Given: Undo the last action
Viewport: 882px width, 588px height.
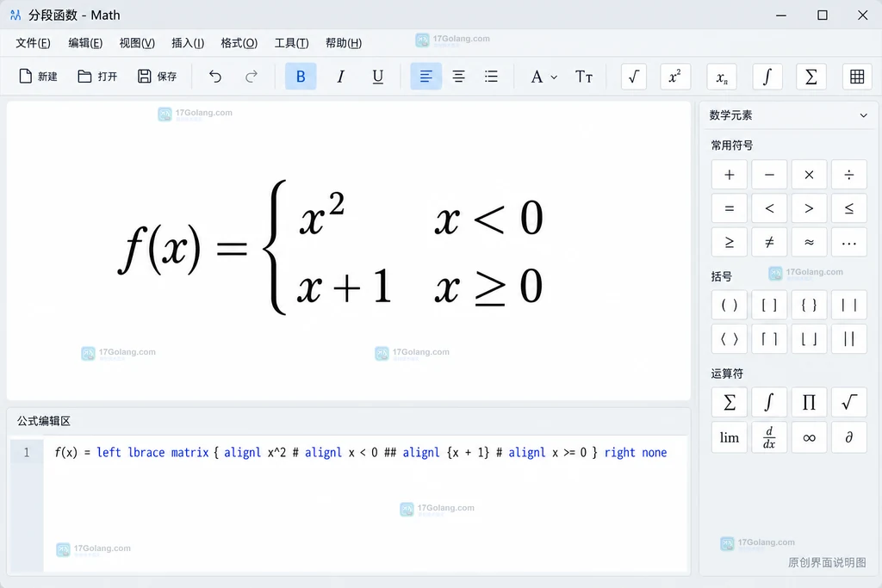Looking at the screenshot, I should (x=215, y=77).
